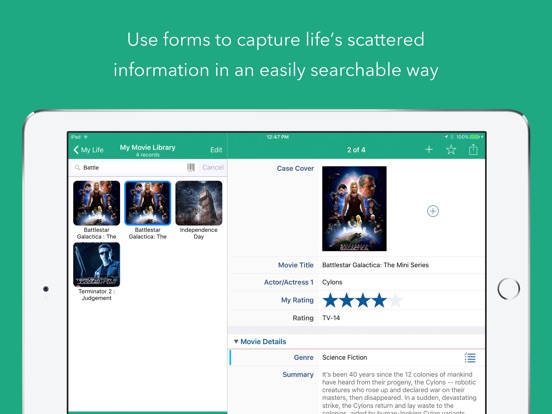The width and height of the screenshot is (552, 414).
Task: Tap the Genre field Science Fiction
Action: coord(345,358)
